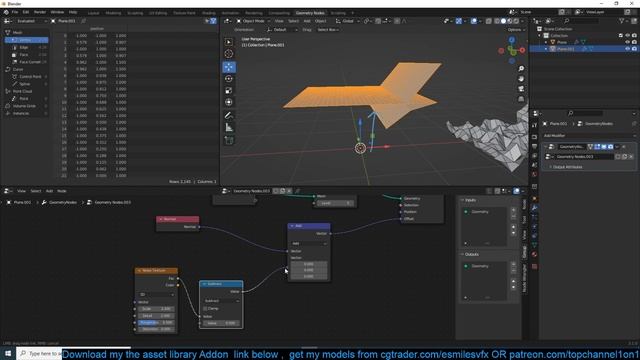Open node editor Add menu
The height and width of the screenshot is (360, 640).
coord(49,191)
